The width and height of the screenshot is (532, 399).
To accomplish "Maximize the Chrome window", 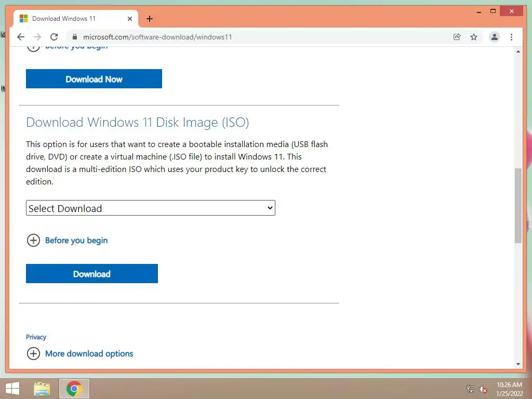I will 493,11.
